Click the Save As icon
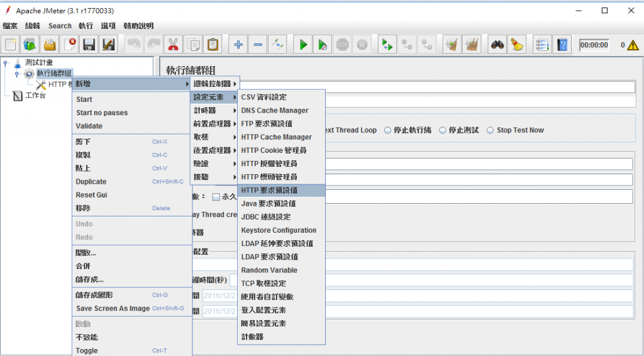Viewport: 644px width, 356px height. (109, 45)
